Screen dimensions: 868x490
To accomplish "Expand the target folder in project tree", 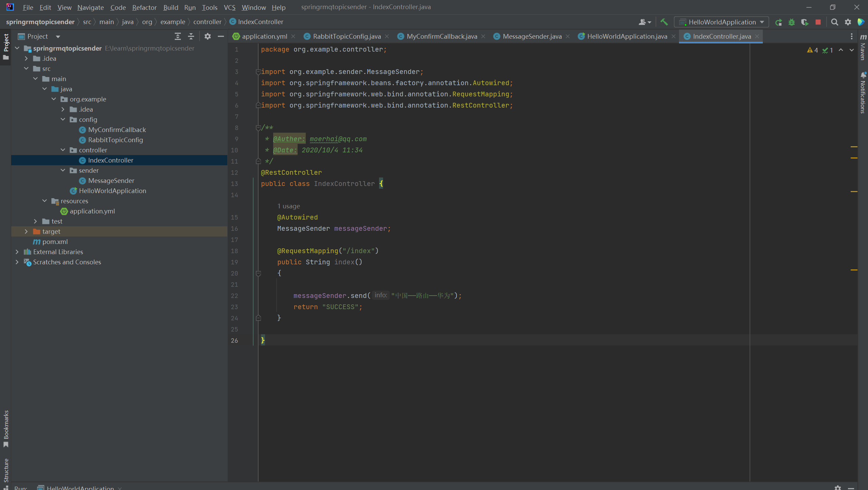I will [26, 231].
